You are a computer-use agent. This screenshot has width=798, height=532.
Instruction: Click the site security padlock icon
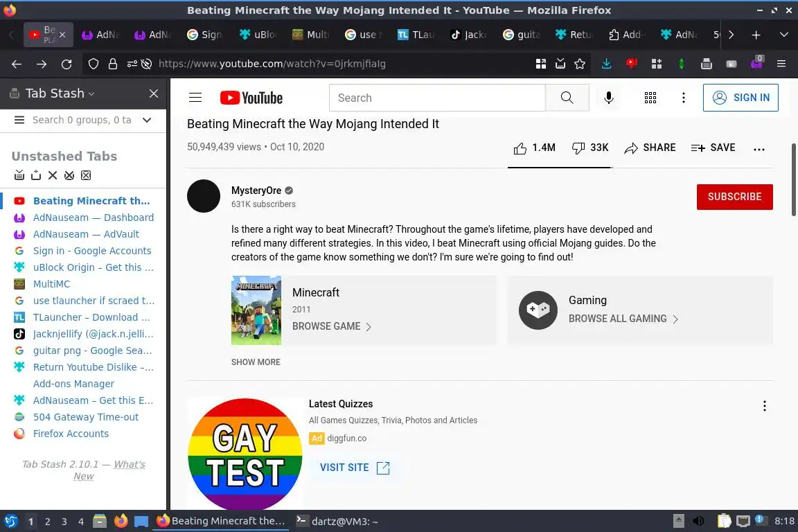113,64
